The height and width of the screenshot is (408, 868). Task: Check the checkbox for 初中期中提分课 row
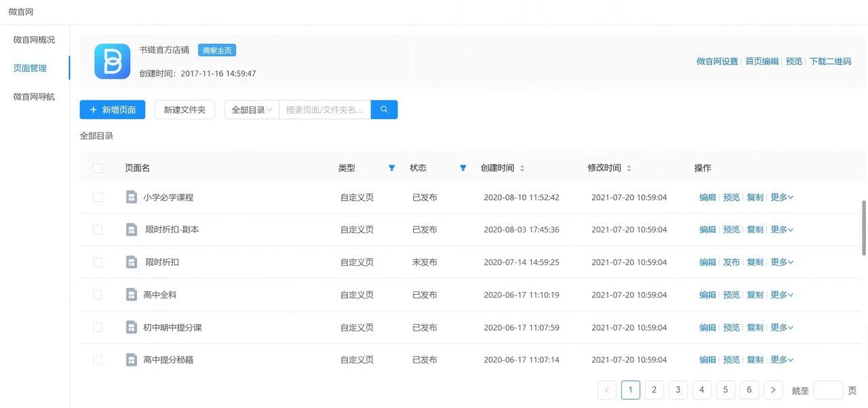pyautogui.click(x=96, y=326)
